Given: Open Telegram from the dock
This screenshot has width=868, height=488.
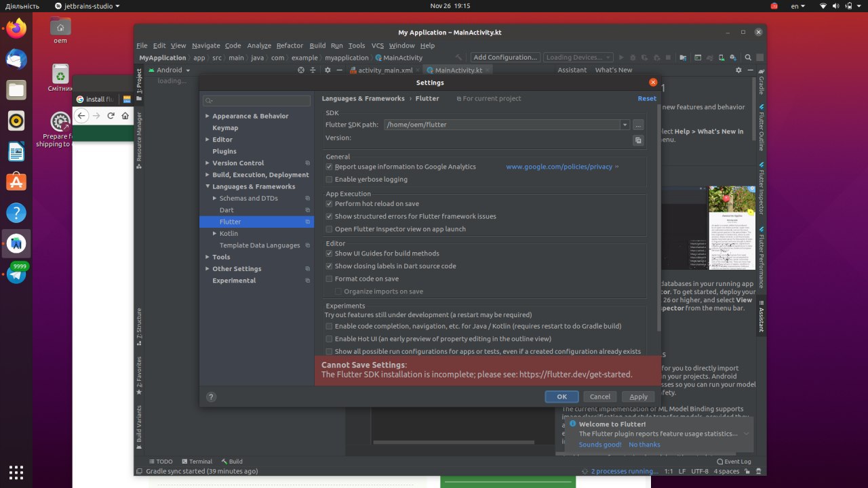Looking at the screenshot, I should pos(16,274).
